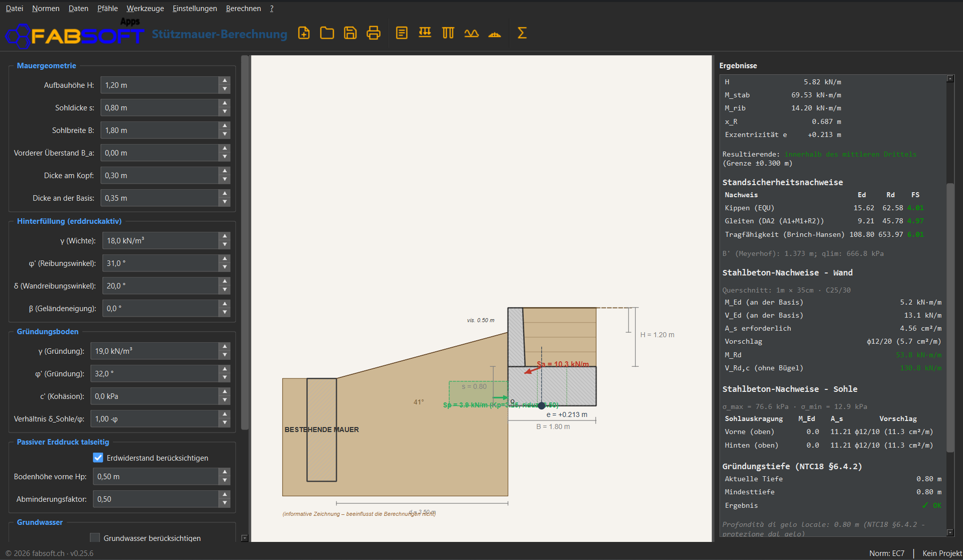963x560 pixels.
Task: Click the Sohlbreite B input field
Action: coord(160,130)
